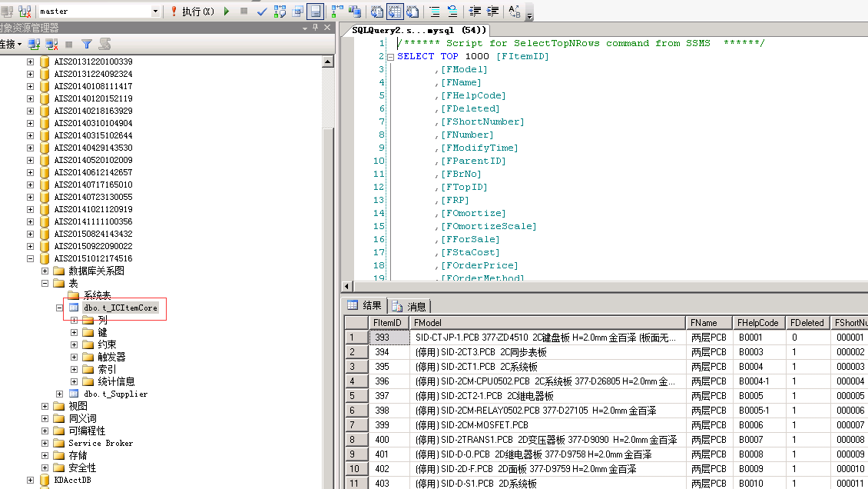Click [FShortNumber] in the query editor
Screen dimensions: 868x489
pyautogui.click(x=482, y=121)
